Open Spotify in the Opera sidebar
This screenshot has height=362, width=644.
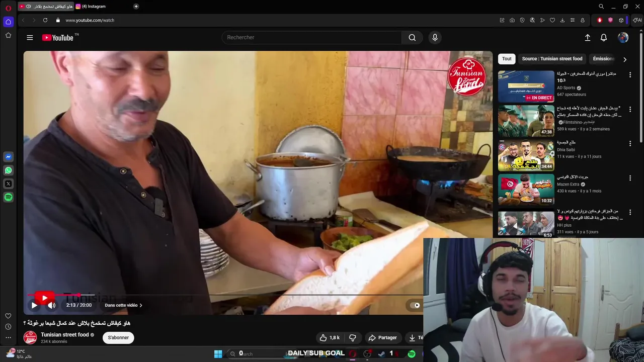8,198
